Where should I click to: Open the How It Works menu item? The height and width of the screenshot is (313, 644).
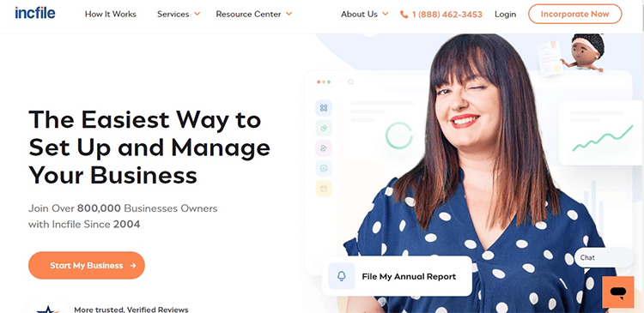(111, 14)
